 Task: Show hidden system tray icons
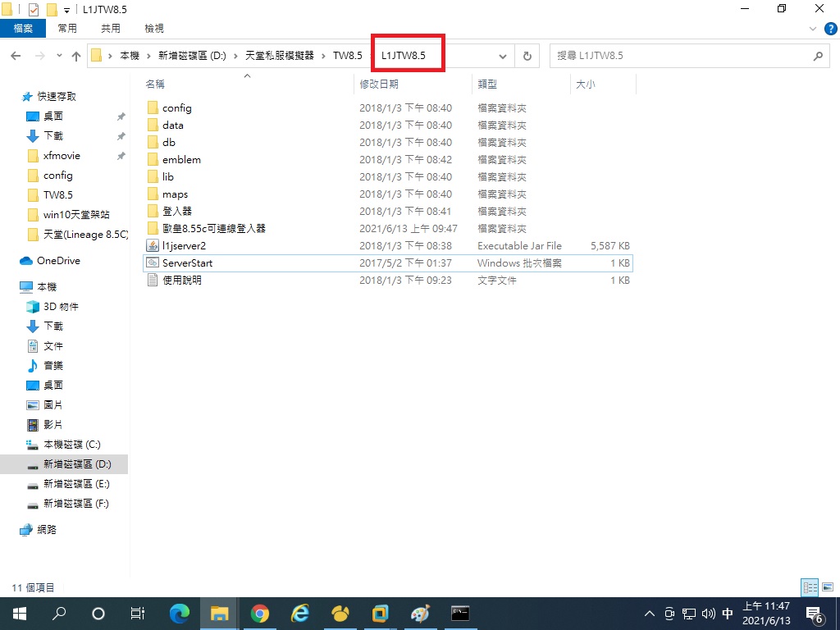point(649,614)
